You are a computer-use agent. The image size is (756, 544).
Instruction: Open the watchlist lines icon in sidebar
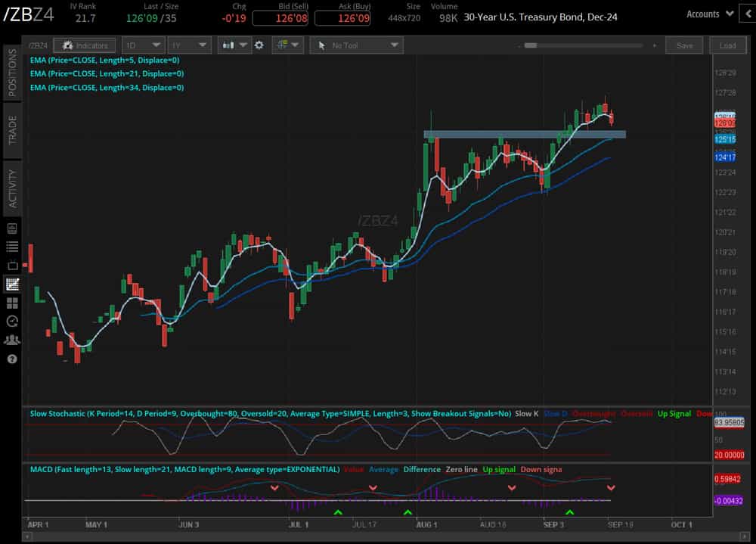(12, 247)
